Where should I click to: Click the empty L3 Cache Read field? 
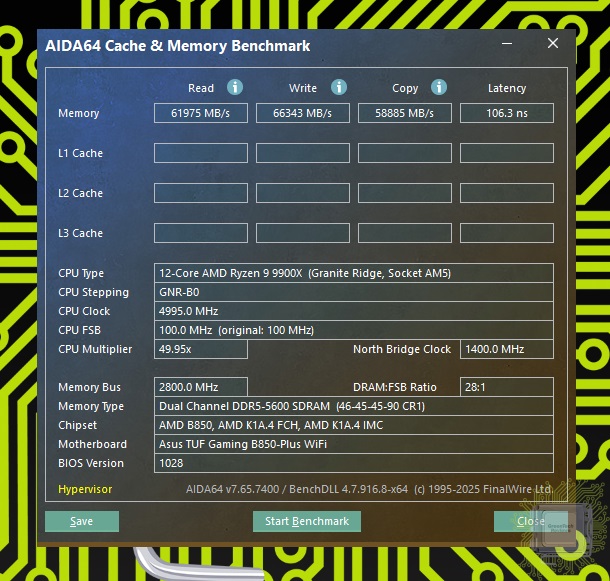coord(201,233)
